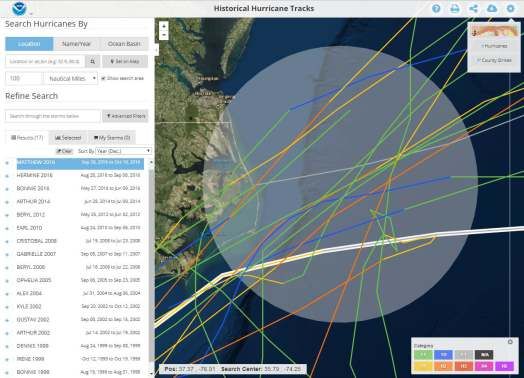The image size is (524, 378).
Task: Click the cloud download icon
Action: click(492, 8)
